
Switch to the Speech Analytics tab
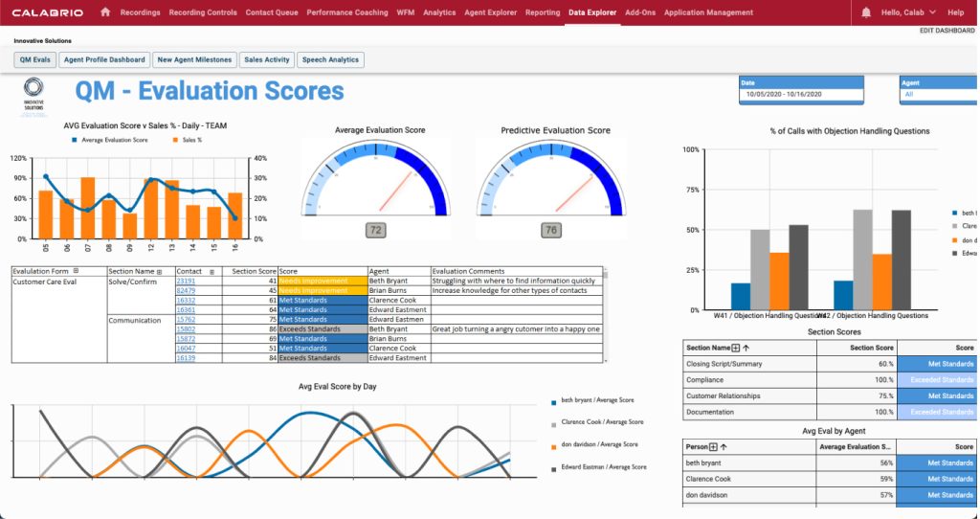pos(330,59)
